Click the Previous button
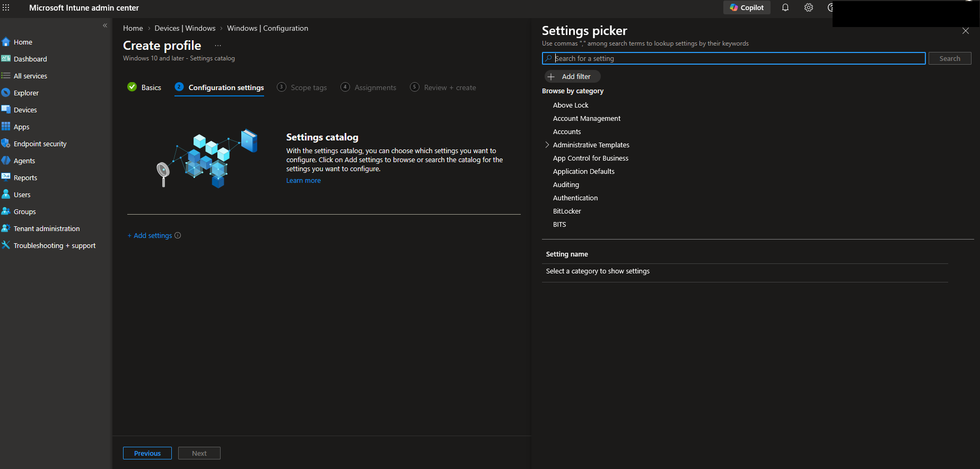The height and width of the screenshot is (469, 980). [x=147, y=453]
